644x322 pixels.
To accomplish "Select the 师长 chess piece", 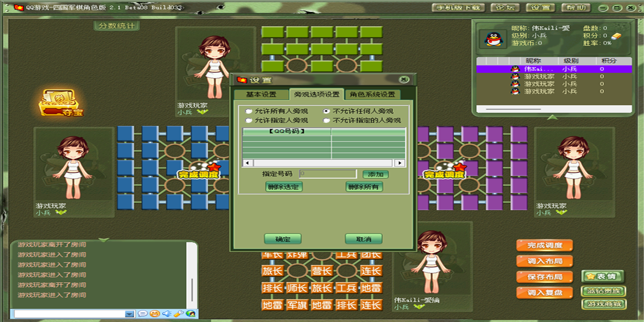I will click(297, 288).
